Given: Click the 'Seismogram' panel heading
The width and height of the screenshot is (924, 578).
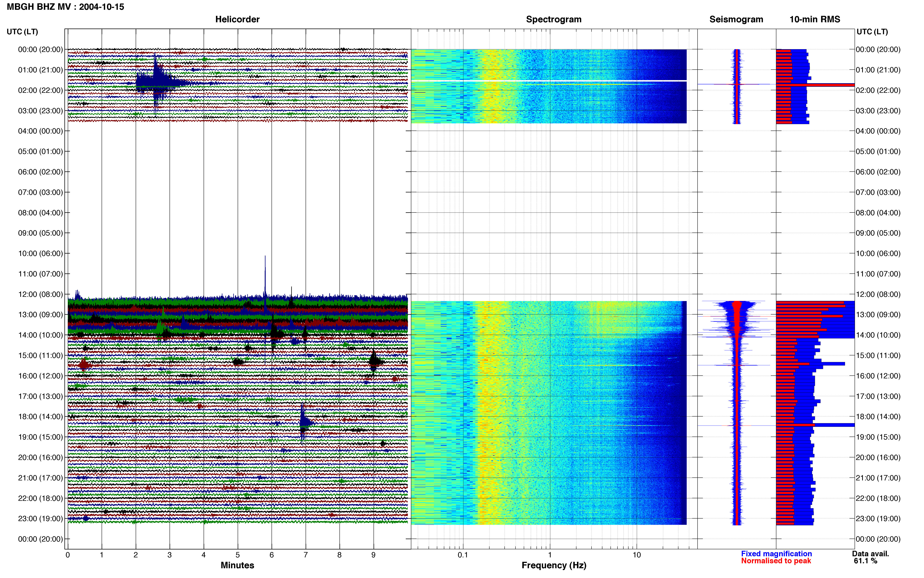Looking at the screenshot, I should (736, 19).
